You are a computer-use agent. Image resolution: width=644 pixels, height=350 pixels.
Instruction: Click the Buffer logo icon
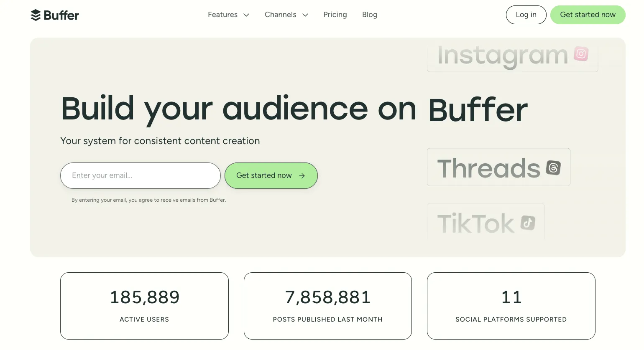(36, 15)
